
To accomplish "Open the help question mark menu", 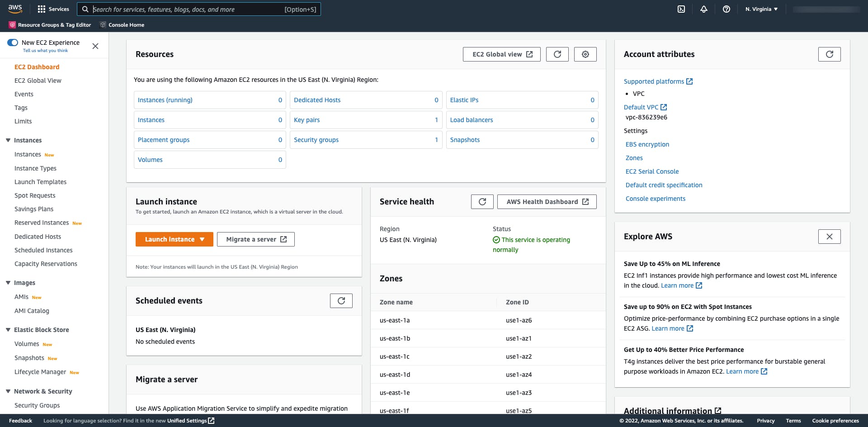I will pos(726,9).
